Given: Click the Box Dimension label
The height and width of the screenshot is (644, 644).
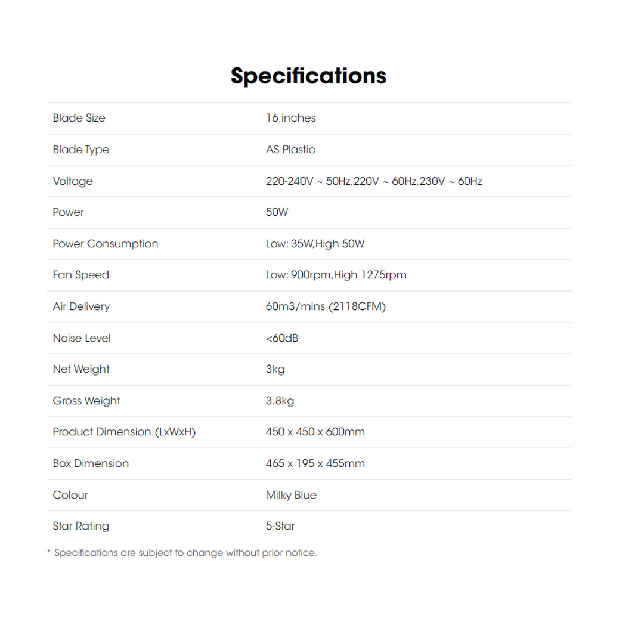Looking at the screenshot, I should point(91,463).
